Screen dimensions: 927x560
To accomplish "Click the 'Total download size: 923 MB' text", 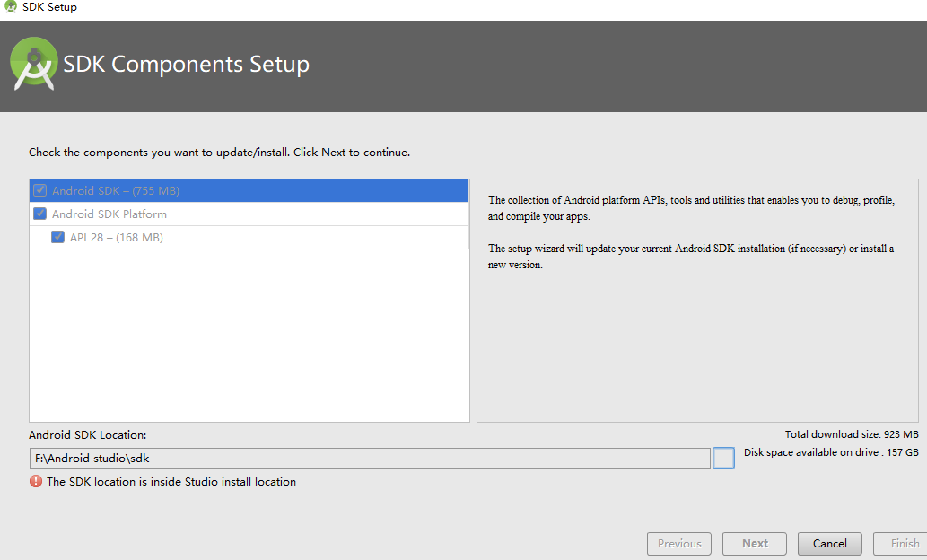I will (x=852, y=434).
